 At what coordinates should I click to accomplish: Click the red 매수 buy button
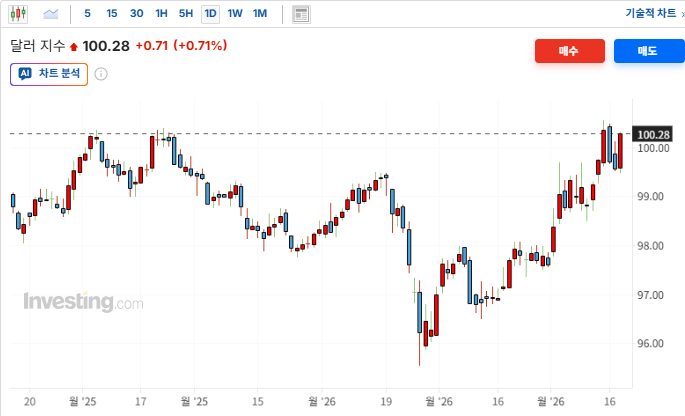click(x=570, y=51)
